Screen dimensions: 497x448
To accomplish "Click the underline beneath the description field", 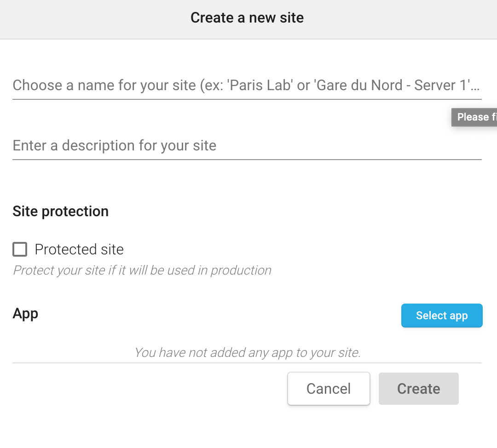I will [x=246, y=160].
